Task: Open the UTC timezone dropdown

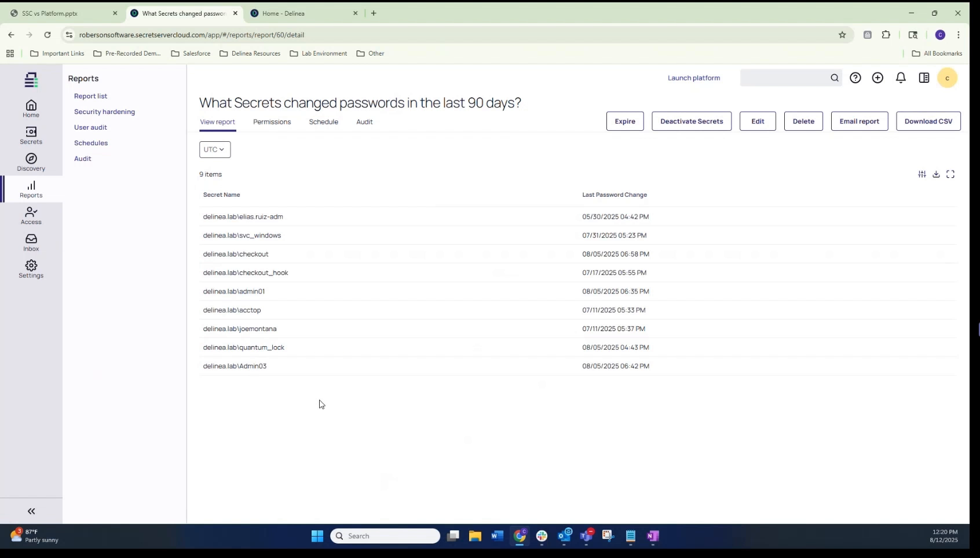Action: [214, 149]
